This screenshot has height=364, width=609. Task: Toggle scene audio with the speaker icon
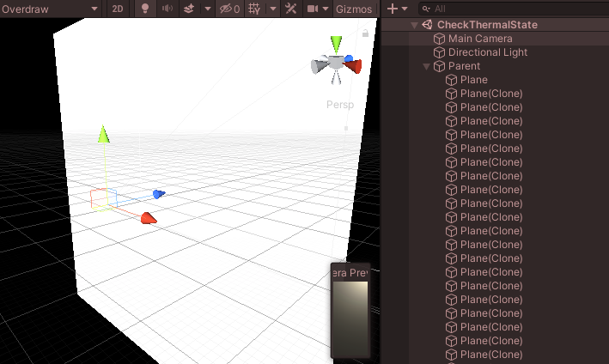coord(167,9)
